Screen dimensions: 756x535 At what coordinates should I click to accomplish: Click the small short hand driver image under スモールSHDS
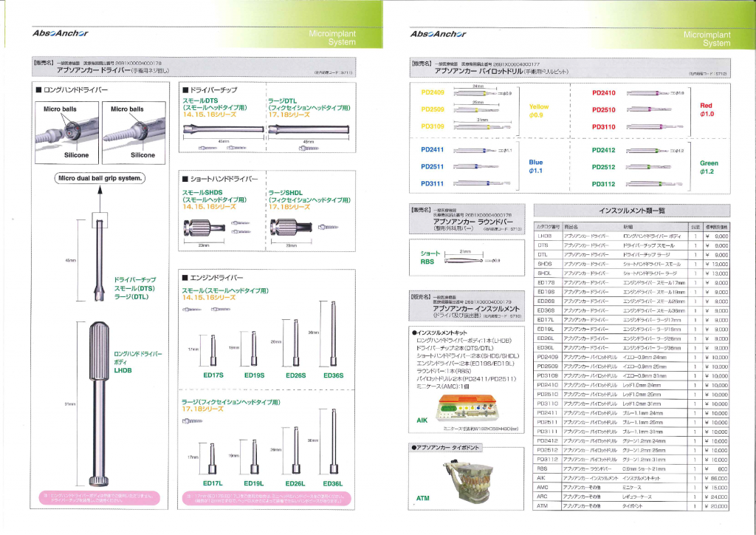pyautogui.click(x=205, y=227)
